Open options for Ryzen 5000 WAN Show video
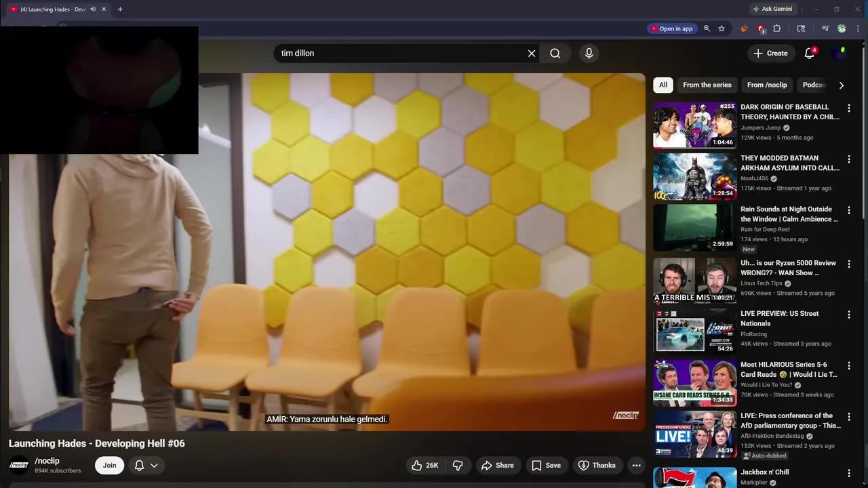Image resolution: width=868 pixels, height=488 pixels. (848, 264)
